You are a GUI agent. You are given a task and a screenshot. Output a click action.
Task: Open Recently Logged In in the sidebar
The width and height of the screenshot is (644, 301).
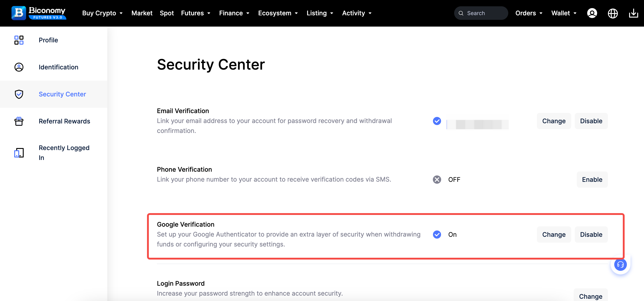point(64,153)
